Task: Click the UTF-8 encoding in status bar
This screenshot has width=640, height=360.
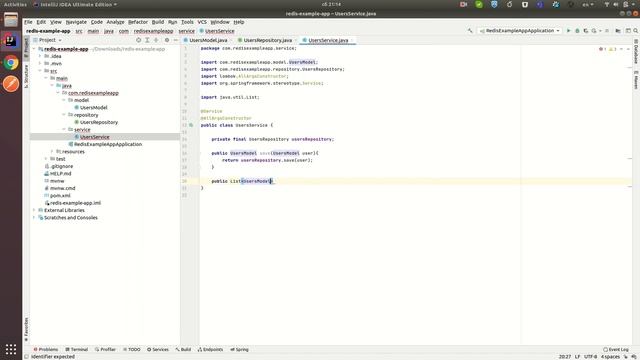Action: pos(590,357)
